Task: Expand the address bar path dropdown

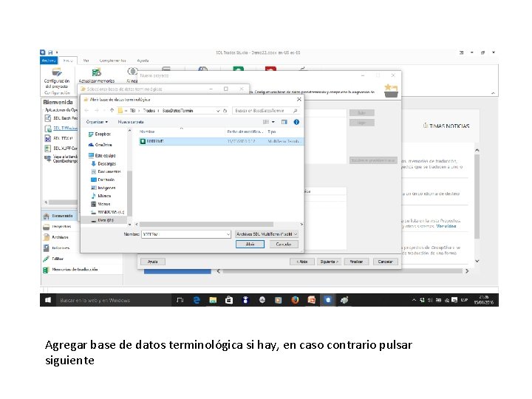Action: (218, 111)
